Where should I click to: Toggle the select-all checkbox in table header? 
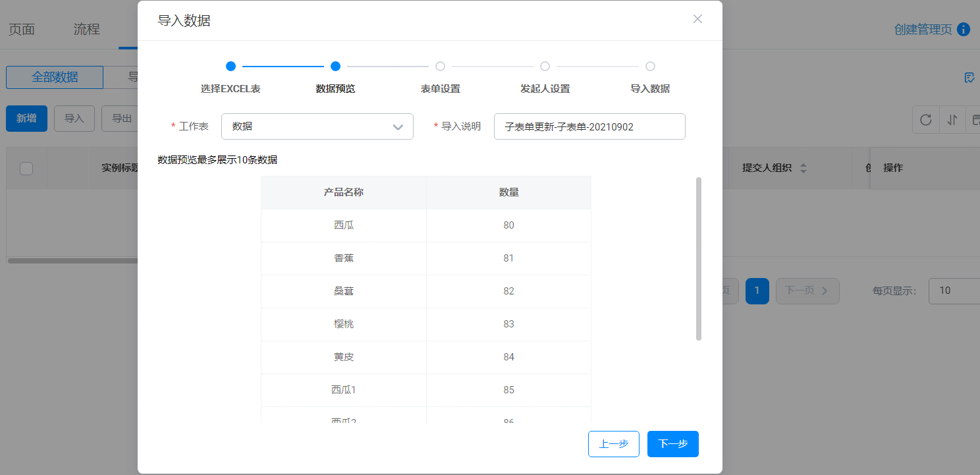(26, 168)
